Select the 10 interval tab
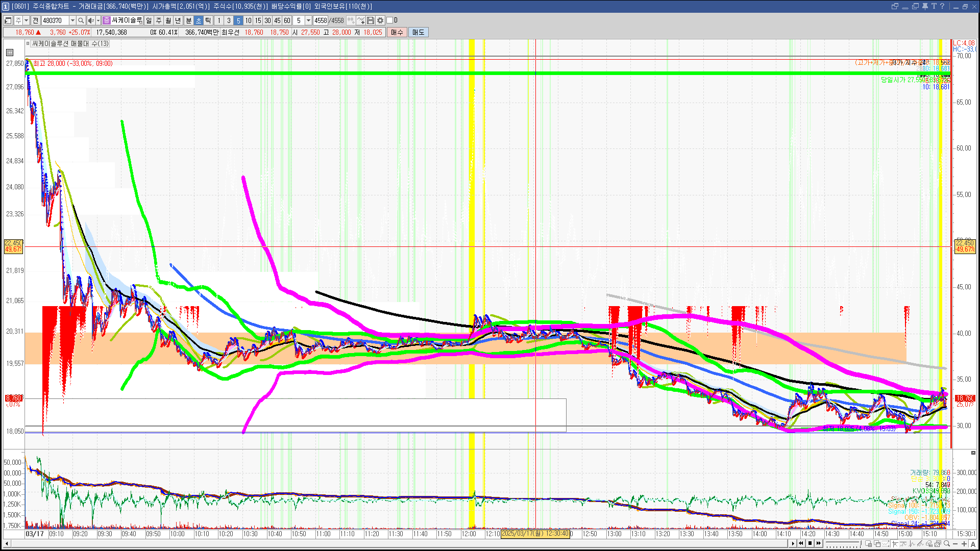Viewport: 980px width, 551px height. (248, 20)
